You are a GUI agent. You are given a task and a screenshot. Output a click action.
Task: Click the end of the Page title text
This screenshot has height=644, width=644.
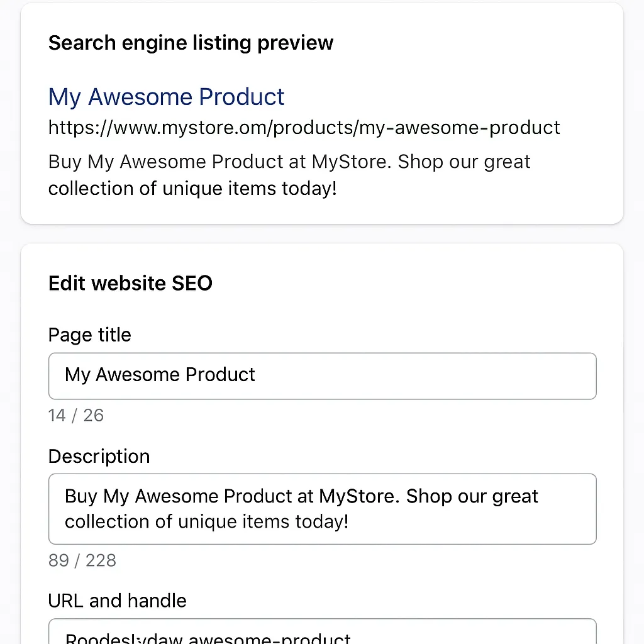coord(257,375)
